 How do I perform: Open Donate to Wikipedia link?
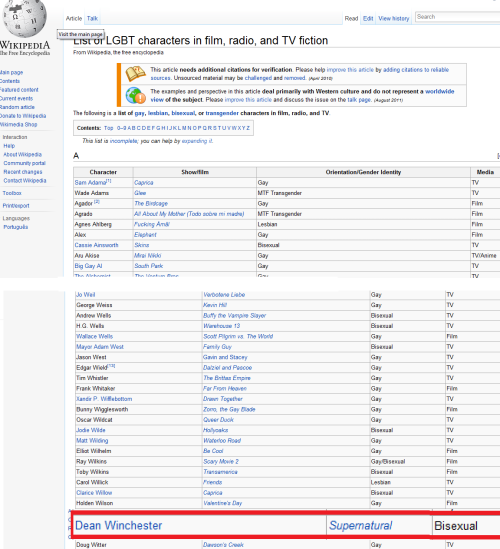point(23,116)
